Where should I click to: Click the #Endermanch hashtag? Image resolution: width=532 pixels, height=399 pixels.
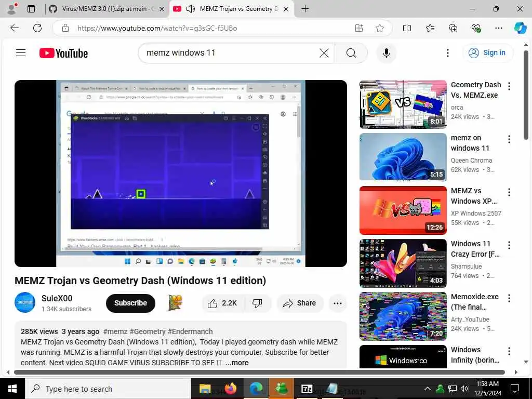click(190, 331)
